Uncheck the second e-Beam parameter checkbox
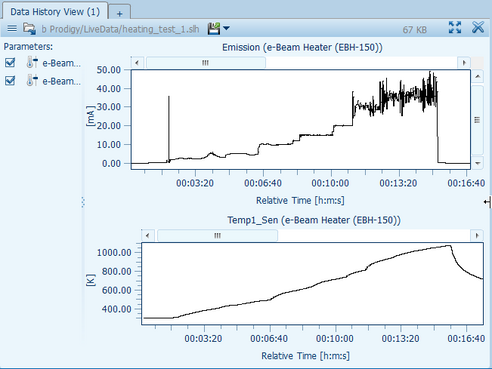The width and height of the screenshot is (492, 369). [x=10, y=80]
